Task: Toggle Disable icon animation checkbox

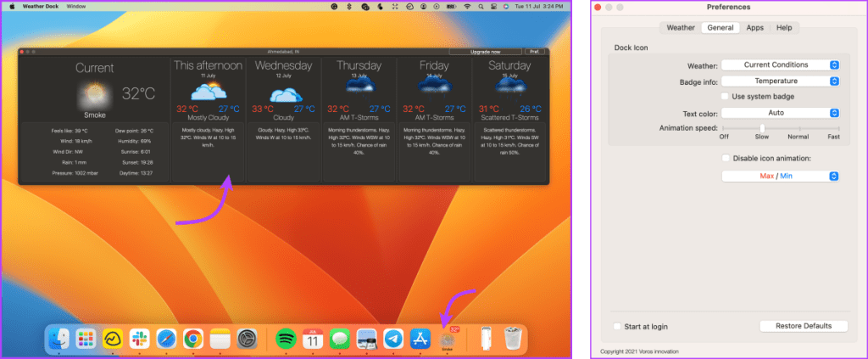Action: pyautogui.click(x=726, y=158)
